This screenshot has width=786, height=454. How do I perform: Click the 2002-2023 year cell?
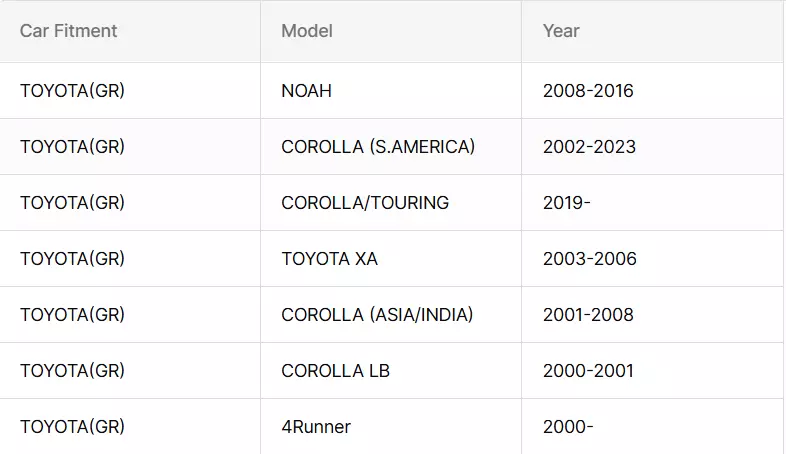click(x=652, y=147)
